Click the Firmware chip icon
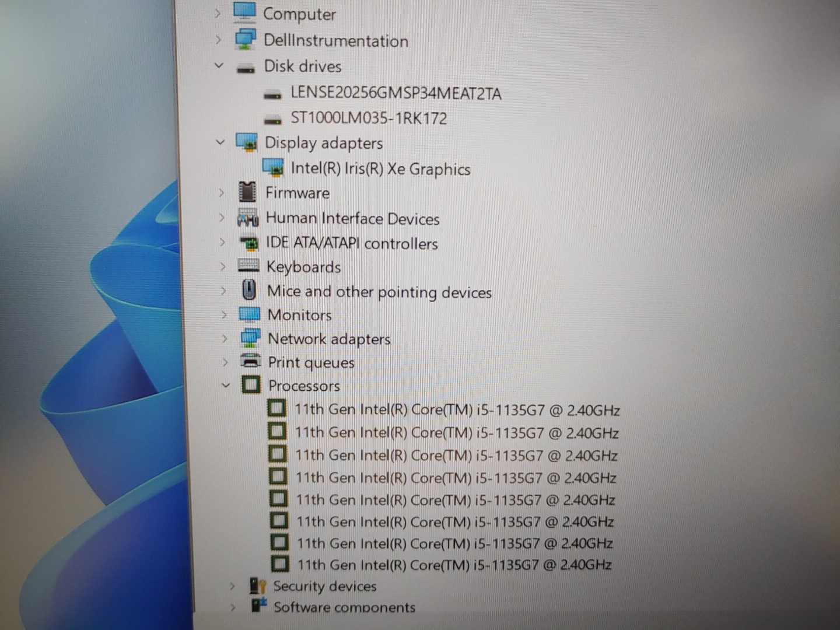This screenshot has height=630, width=840. click(248, 192)
